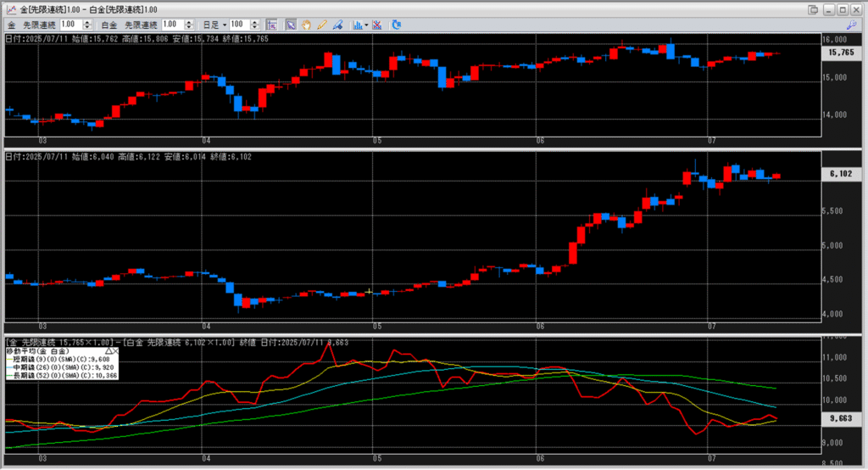
Task: Collapse the 移動平均 legend with triangle icon
Action: [106, 350]
